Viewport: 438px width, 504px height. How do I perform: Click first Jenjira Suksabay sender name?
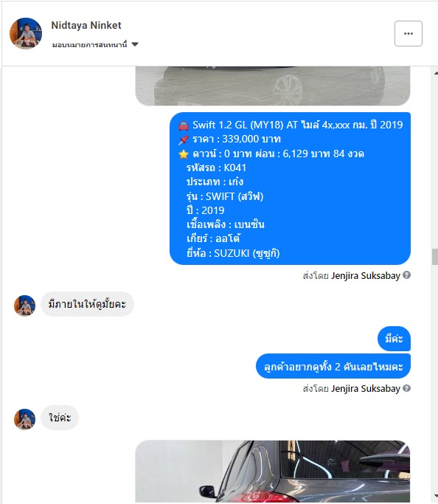366,276
